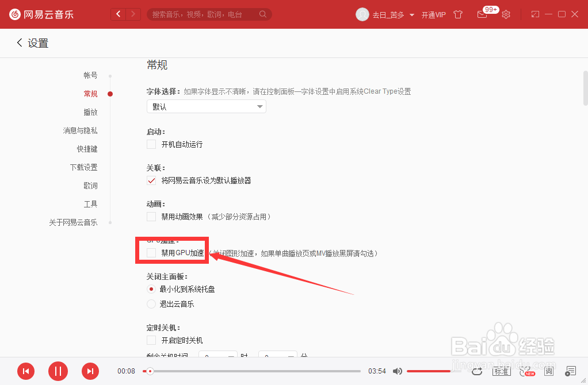Mute audio with the speaker icon

click(x=397, y=371)
